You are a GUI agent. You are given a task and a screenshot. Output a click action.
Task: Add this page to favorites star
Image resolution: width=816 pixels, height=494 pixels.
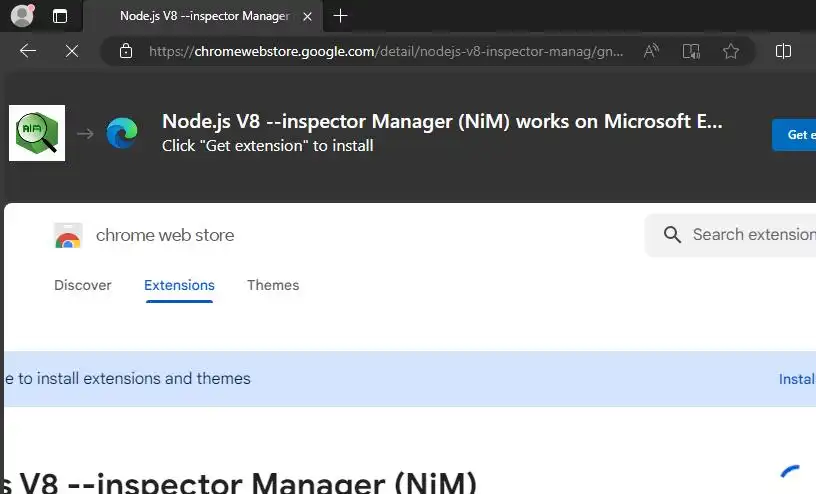coord(731,51)
